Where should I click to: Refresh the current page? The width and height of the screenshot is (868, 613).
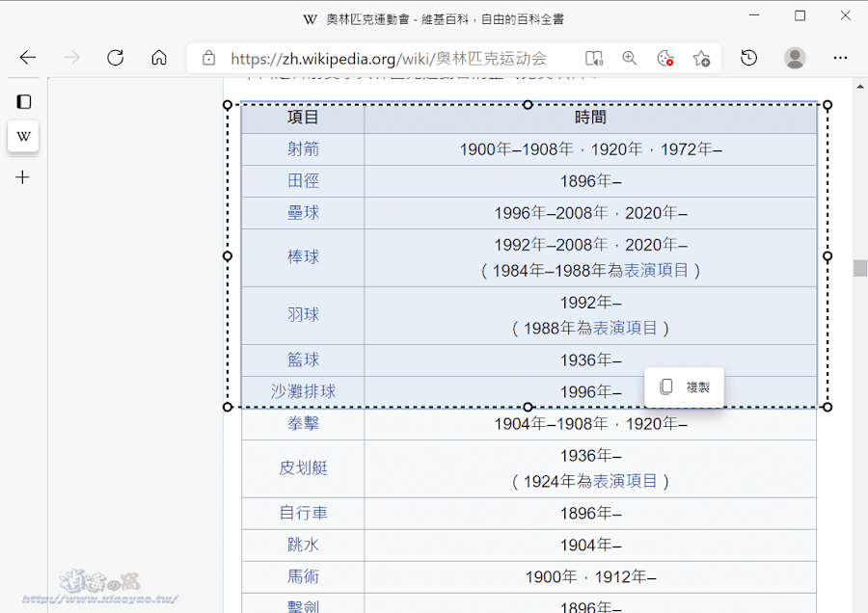tap(115, 58)
